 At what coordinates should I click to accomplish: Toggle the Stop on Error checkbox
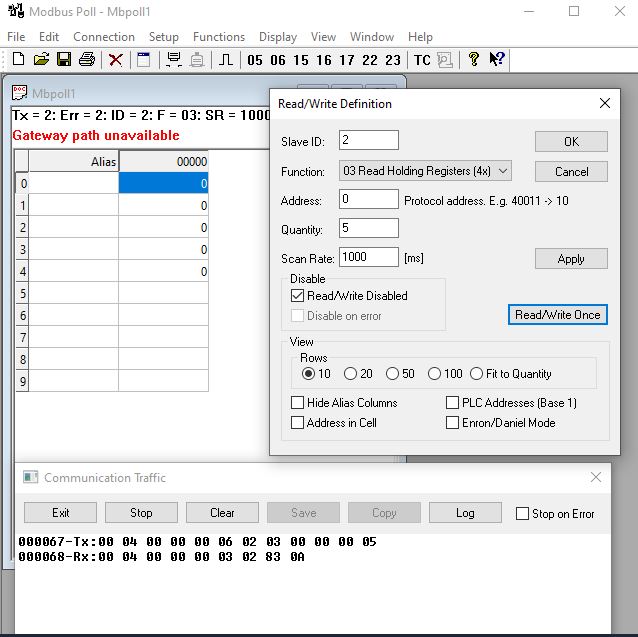pos(522,513)
